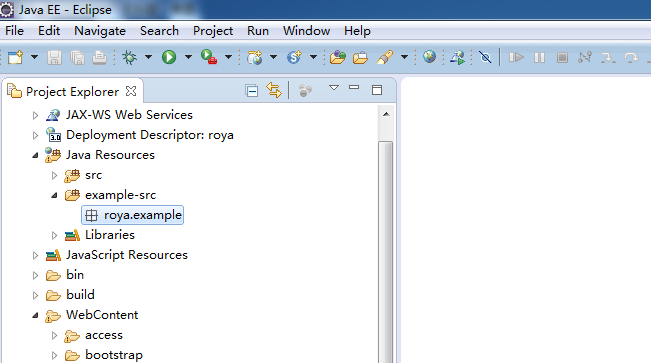The height and width of the screenshot is (363, 651).
Task: Expand the bin folder
Action: [35, 275]
